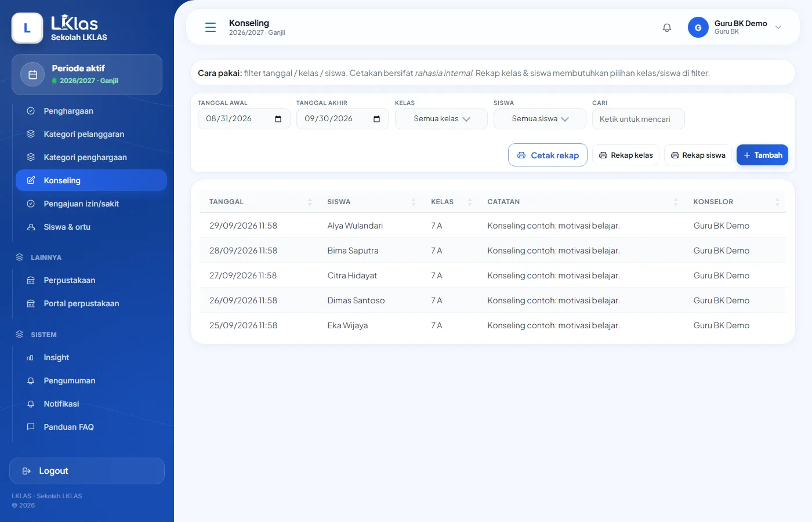Toggle sidebar with hamburger menu icon
This screenshot has height=522, width=812.
pyautogui.click(x=211, y=27)
